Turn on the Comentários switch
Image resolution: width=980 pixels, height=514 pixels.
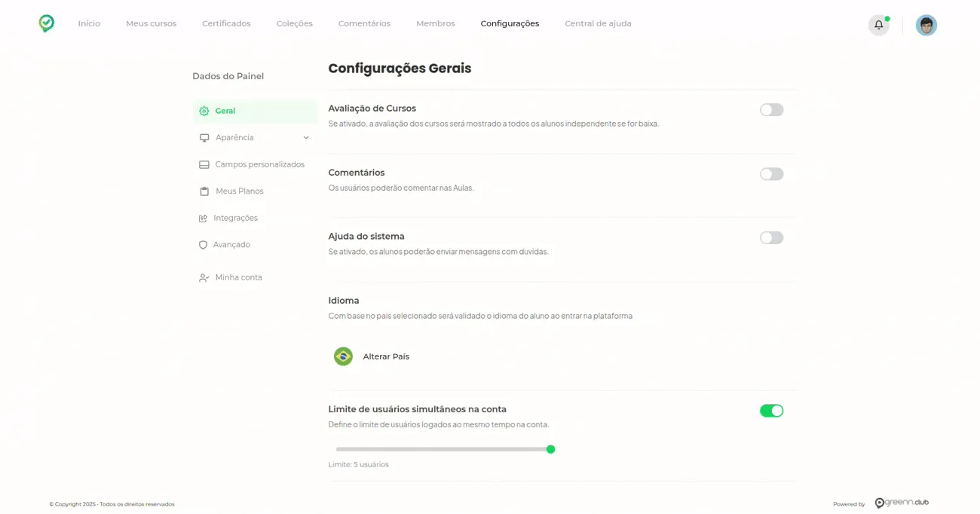[x=772, y=174]
